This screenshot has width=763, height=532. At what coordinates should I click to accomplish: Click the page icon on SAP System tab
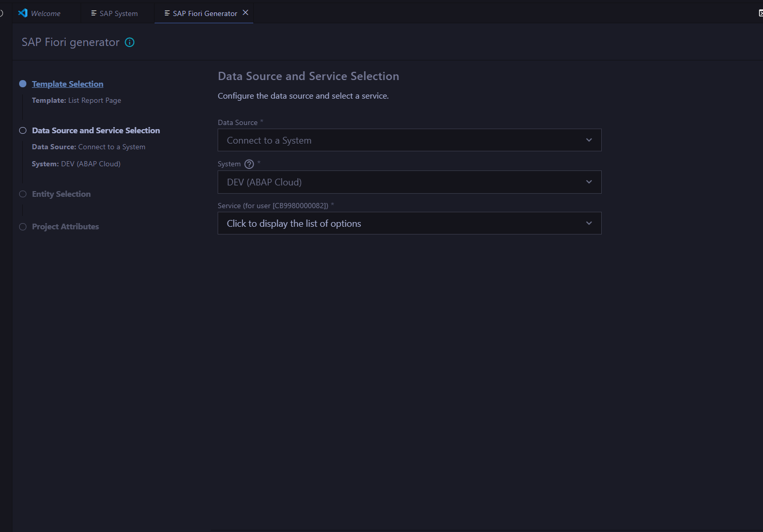(x=94, y=13)
